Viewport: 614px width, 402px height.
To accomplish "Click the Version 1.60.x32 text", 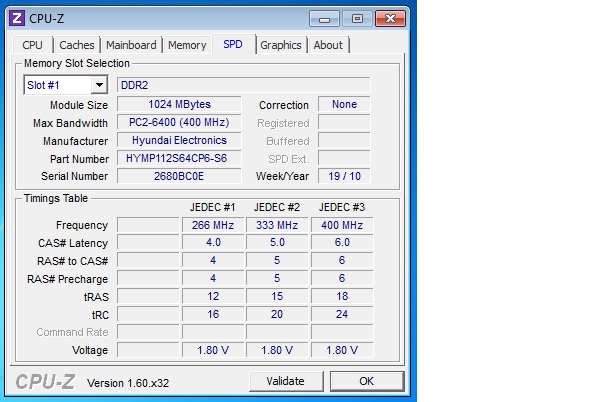I will click(x=128, y=383).
